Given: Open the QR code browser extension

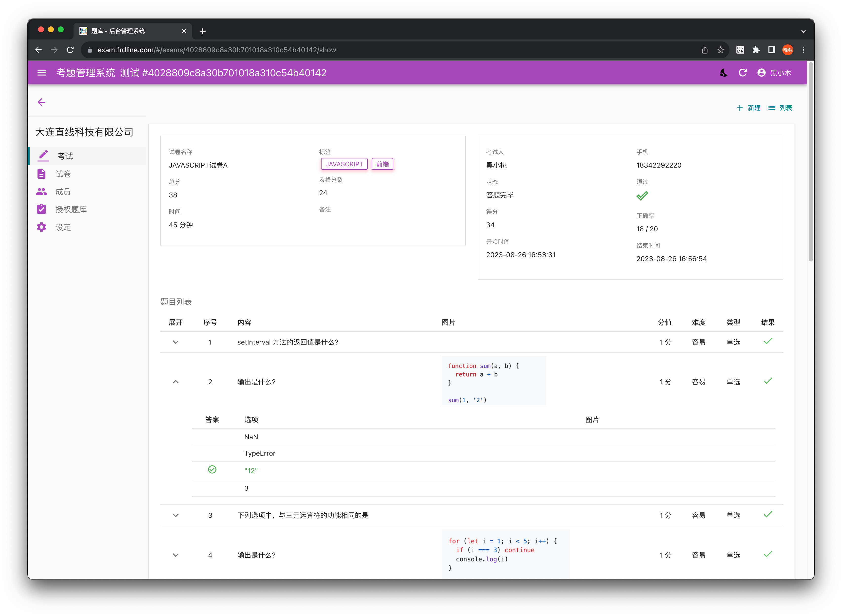Looking at the screenshot, I should click(740, 50).
